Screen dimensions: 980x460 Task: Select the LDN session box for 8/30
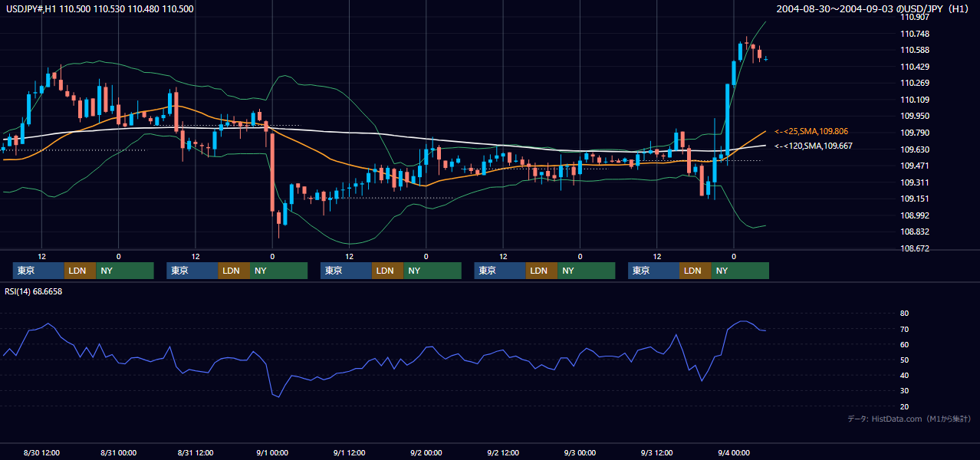point(80,271)
